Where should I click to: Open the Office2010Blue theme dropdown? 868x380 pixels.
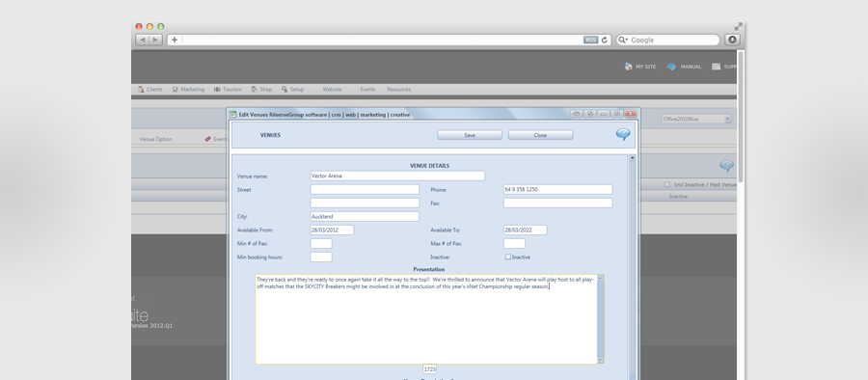tap(727, 119)
